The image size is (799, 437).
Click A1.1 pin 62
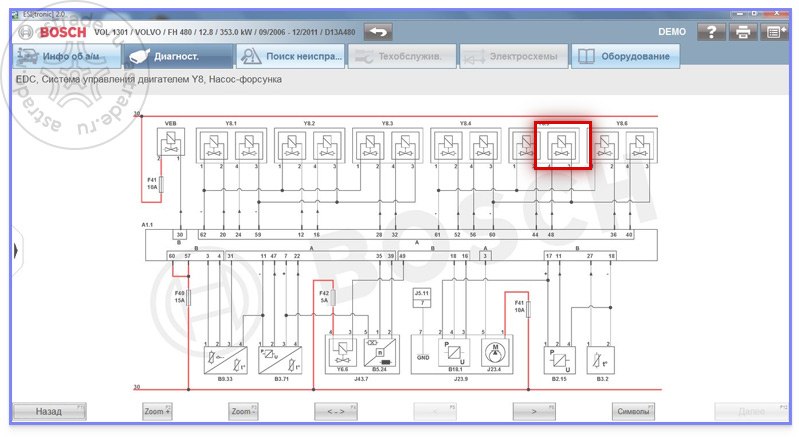[x=203, y=235]
